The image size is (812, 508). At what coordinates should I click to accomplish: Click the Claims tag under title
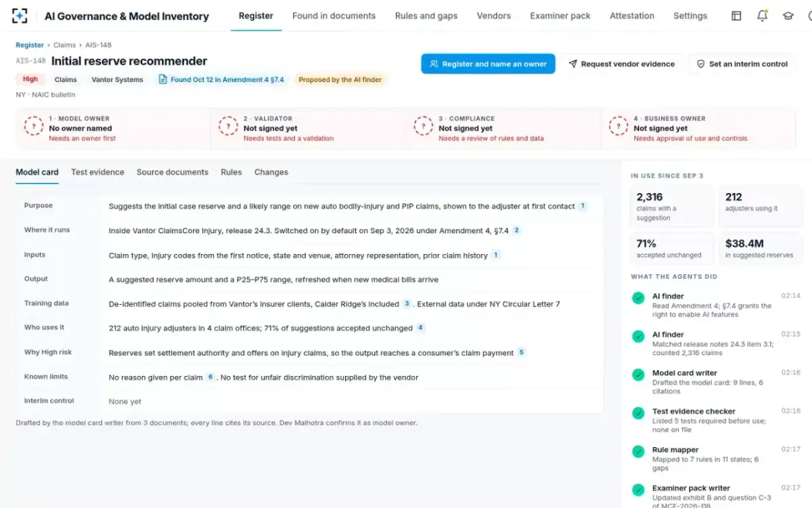pos(66,79)
